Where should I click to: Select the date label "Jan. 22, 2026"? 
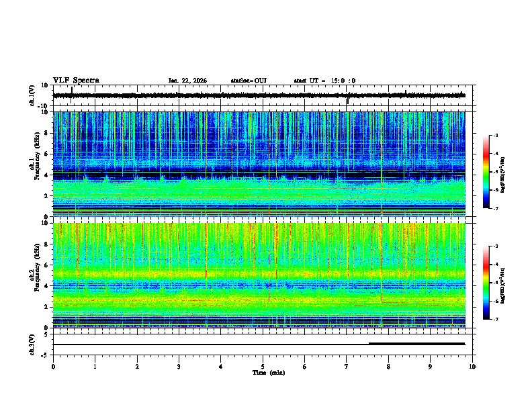187,81
